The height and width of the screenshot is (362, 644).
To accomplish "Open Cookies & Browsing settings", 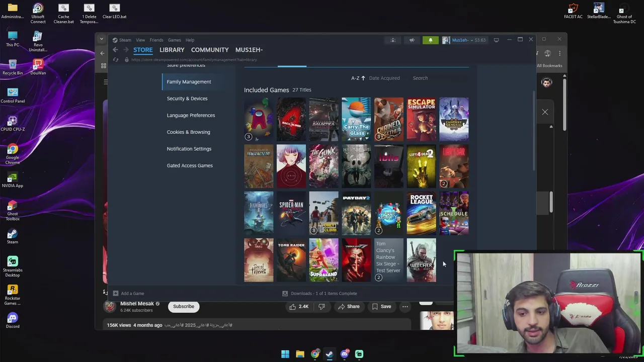I will 189,132.
